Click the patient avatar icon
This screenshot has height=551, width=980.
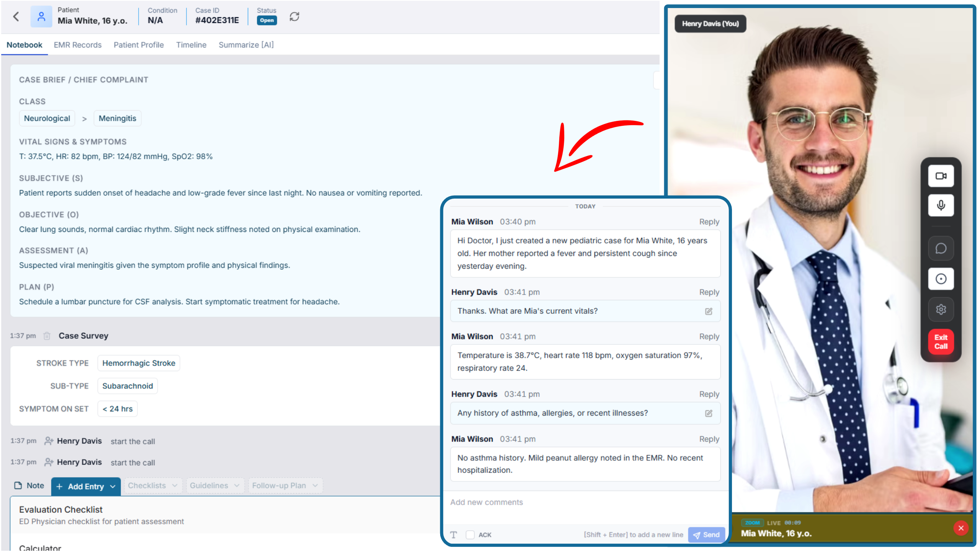pyautogui.click(x=41, y=16)
